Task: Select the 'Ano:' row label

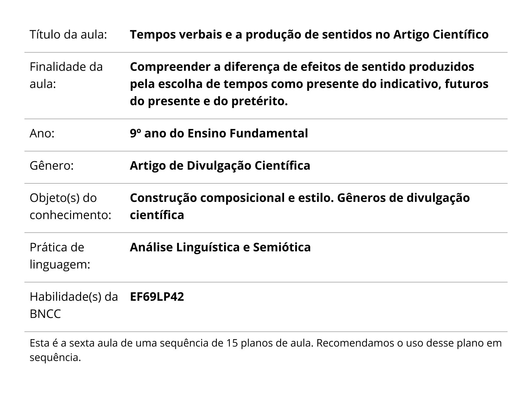Action: [42, 133]
